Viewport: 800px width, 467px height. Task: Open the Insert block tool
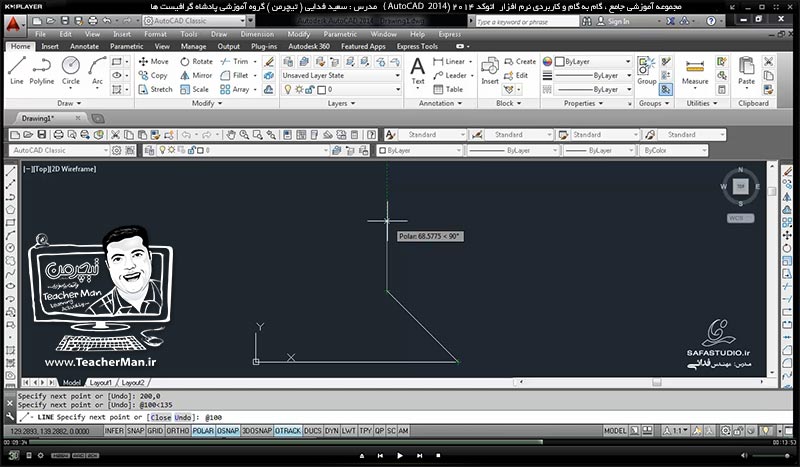[x=490, y=71]
